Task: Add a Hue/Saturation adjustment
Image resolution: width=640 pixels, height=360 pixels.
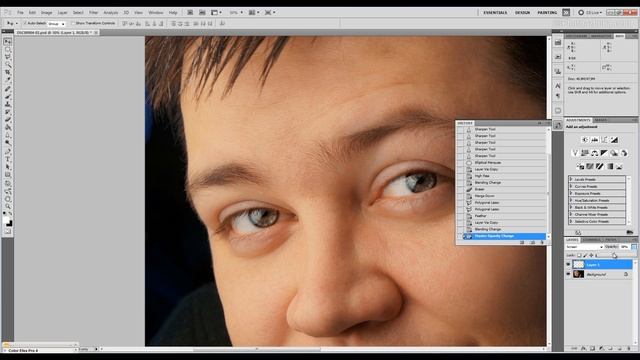Action: coord(585,153)
